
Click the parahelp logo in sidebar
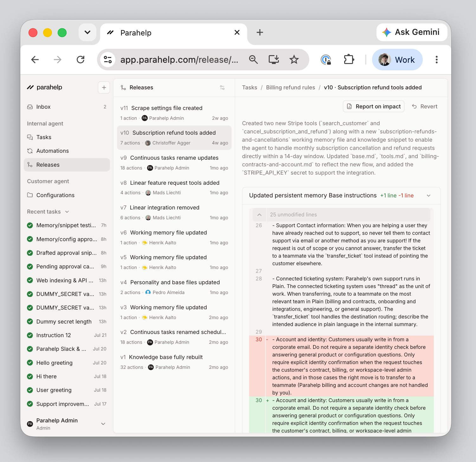44,87
